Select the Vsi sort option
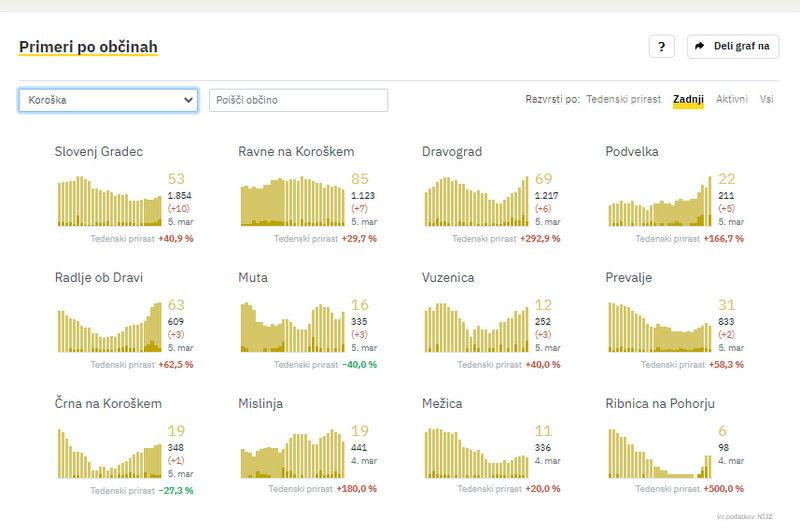Image resolution: width=800 pixels, height=532 pixels. [x=766, y=100]
